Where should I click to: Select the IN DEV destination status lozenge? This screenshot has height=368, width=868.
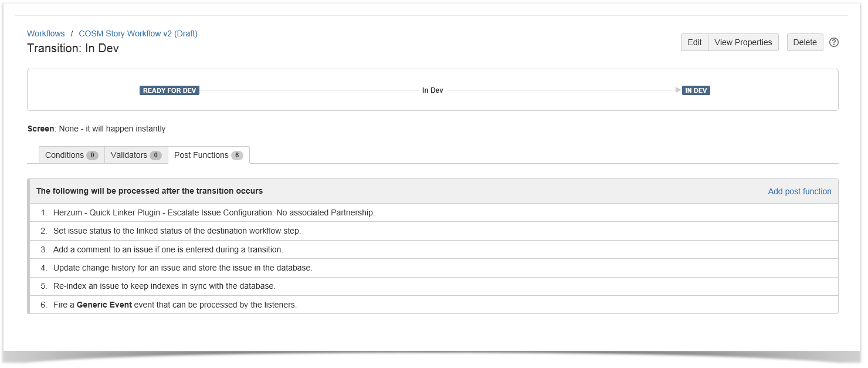pos(696,90)
